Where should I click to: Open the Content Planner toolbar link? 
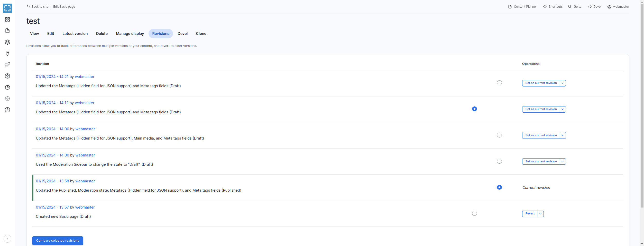tap(522, 7)
